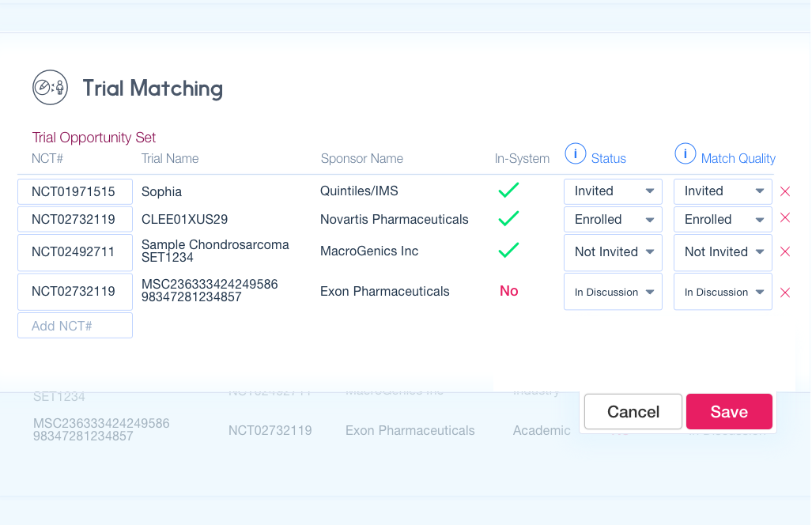Click the Cancel button
812x525 pixels.
point(633,412)
